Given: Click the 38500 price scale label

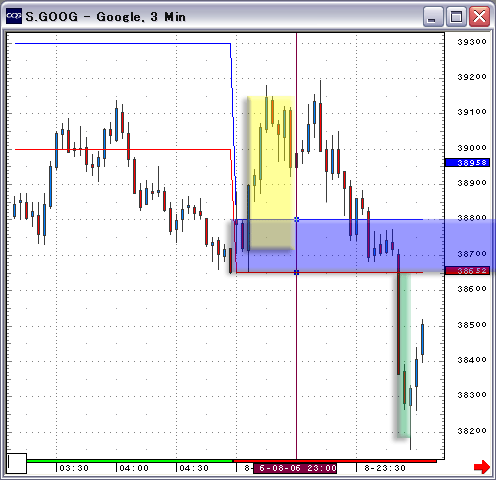Looking at the screenshot, I should 472,325.
